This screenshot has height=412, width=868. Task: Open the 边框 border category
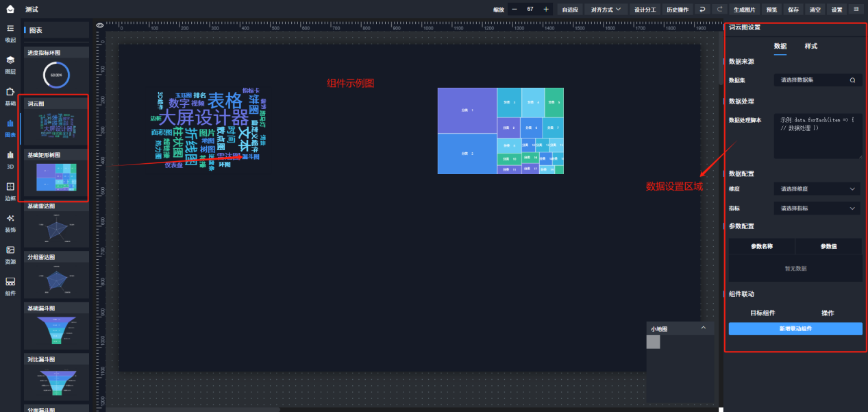[10, 191]
